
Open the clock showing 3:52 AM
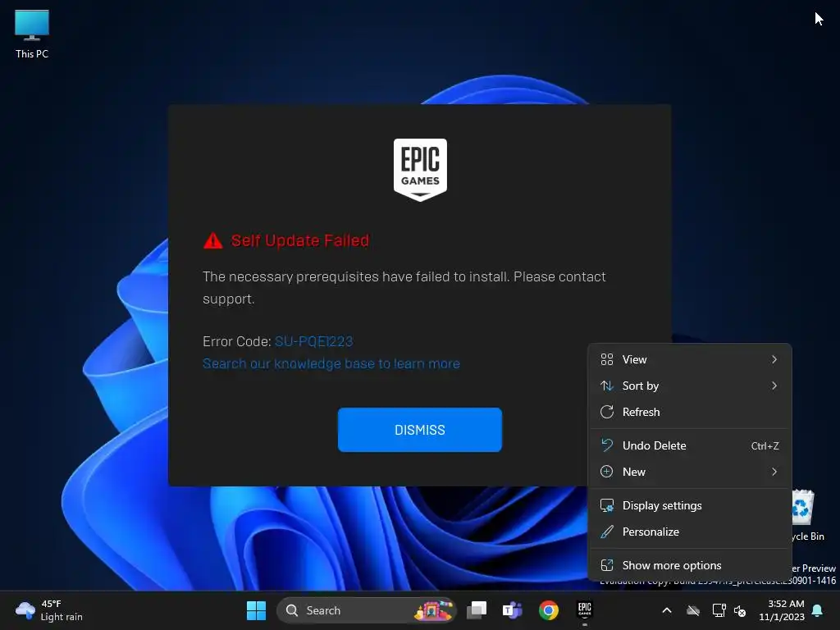(x=782, y=610)
